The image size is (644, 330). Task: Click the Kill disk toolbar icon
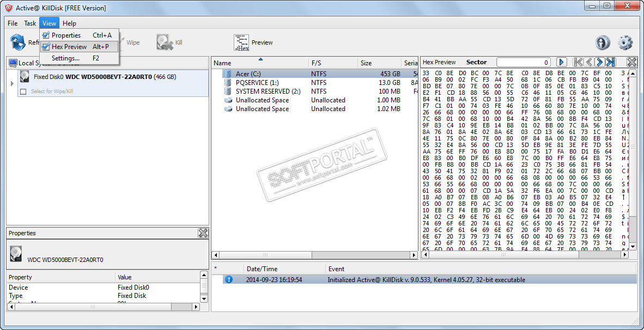pyautogui.click(x=165, y=42)
